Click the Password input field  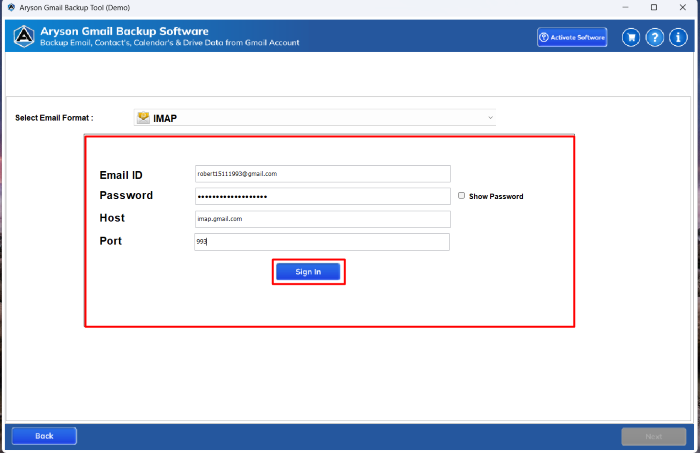click(x=323, y=196)
